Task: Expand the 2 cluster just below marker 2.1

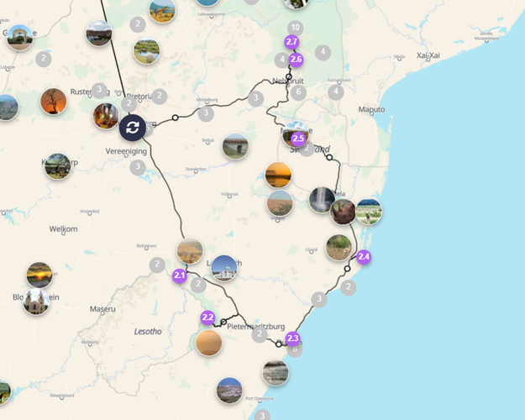Action: click(198, 285)
